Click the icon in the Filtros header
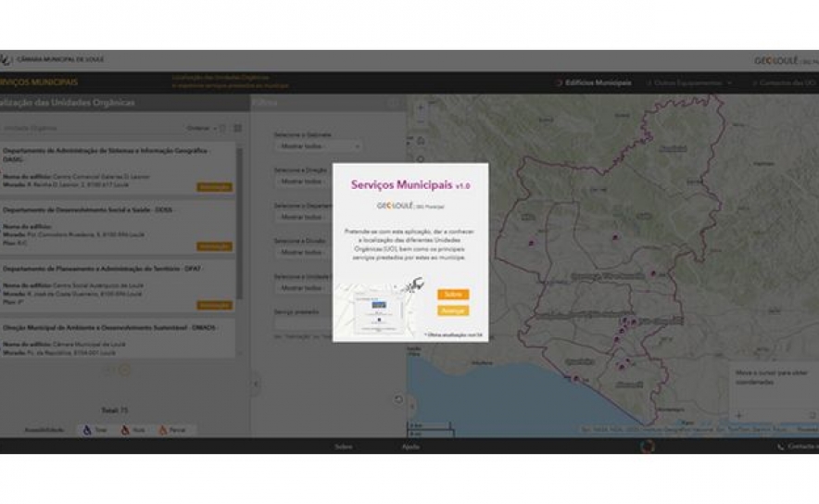The height and width of the screenshot is (504, 819). point(393,103)
